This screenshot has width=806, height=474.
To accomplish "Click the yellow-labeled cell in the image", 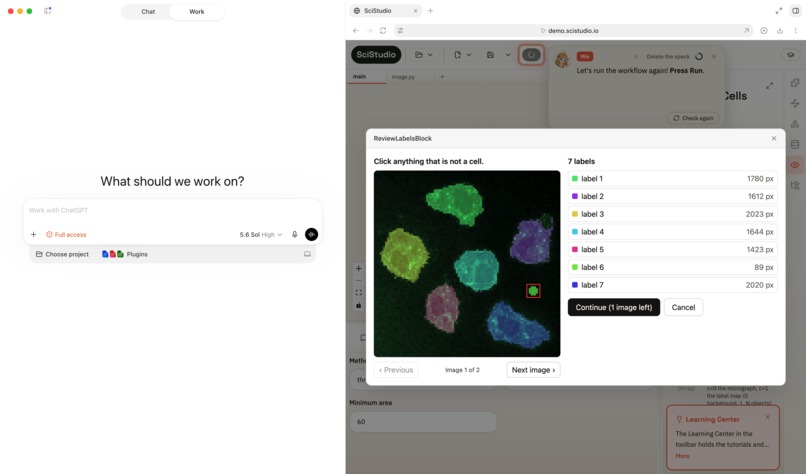I will coord(404,255).
